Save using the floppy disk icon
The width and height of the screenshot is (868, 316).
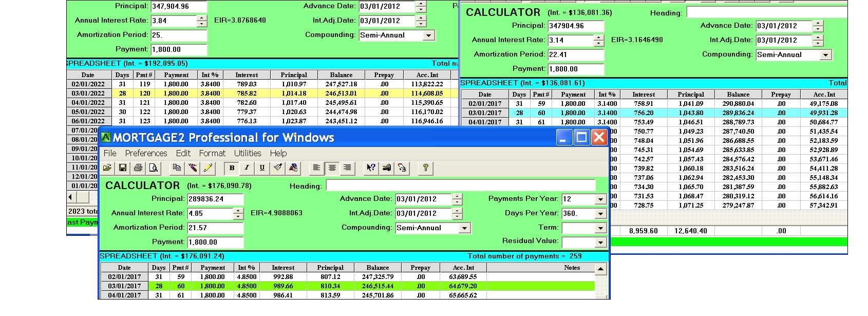click(123, 168)
